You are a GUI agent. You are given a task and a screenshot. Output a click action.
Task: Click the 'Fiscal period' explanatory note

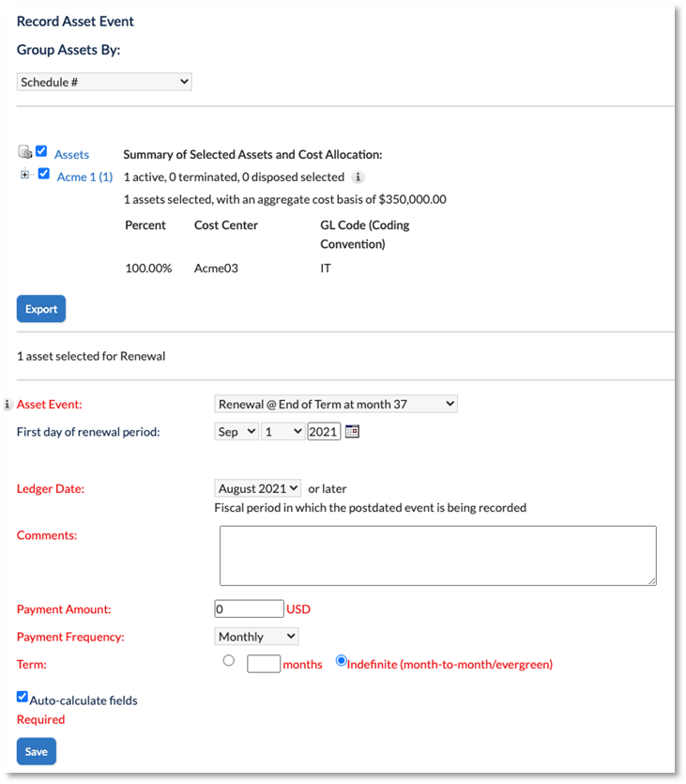371,508
